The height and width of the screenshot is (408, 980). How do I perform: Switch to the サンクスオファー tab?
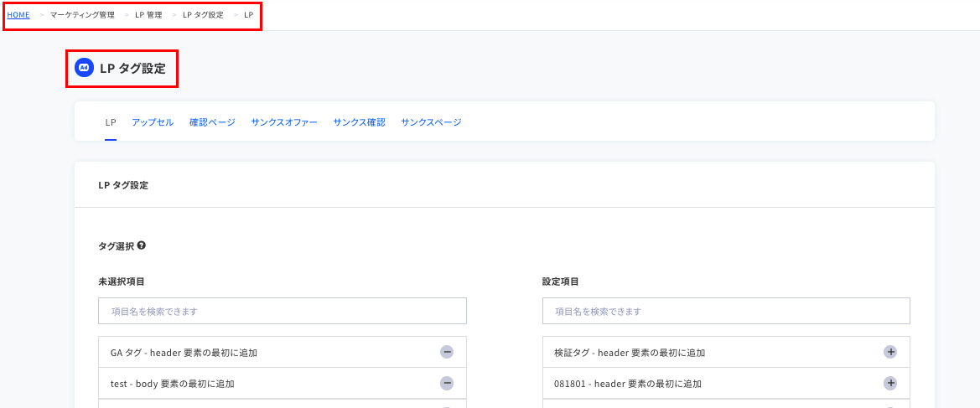pyautogui.click(x=284, y=122)
